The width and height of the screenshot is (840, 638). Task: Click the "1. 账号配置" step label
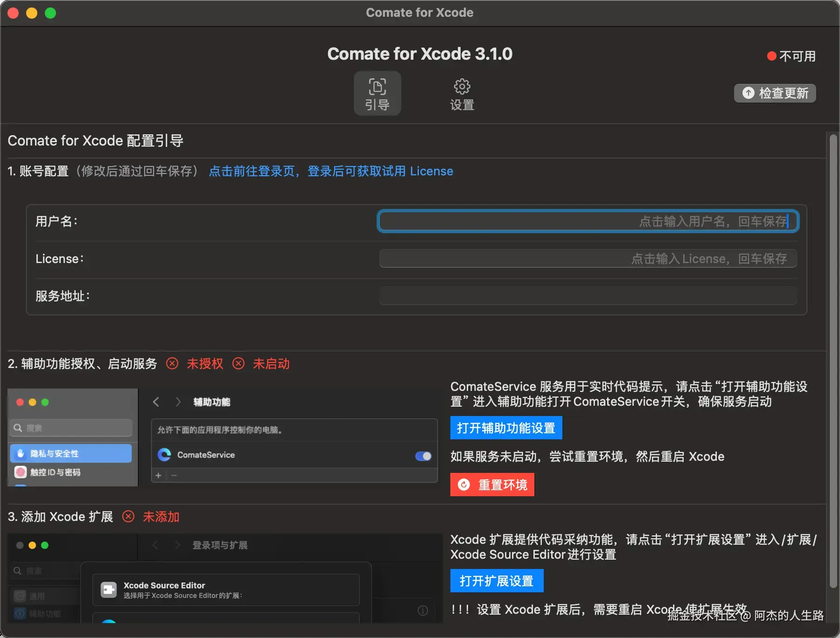point(38,171)
